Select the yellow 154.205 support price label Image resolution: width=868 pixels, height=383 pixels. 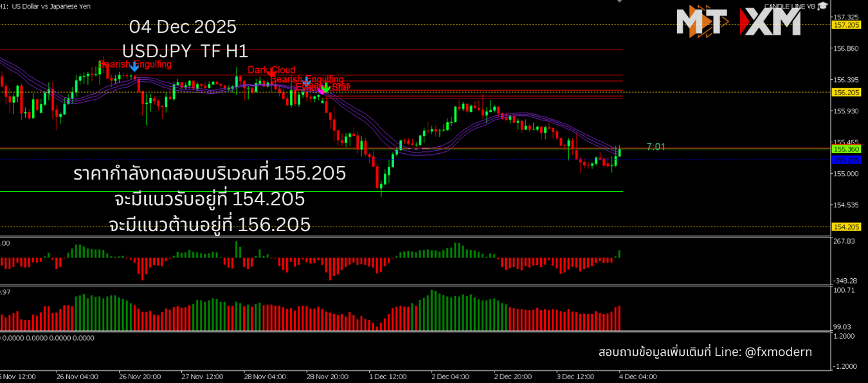pyautogui.click(x=846, y=227)
